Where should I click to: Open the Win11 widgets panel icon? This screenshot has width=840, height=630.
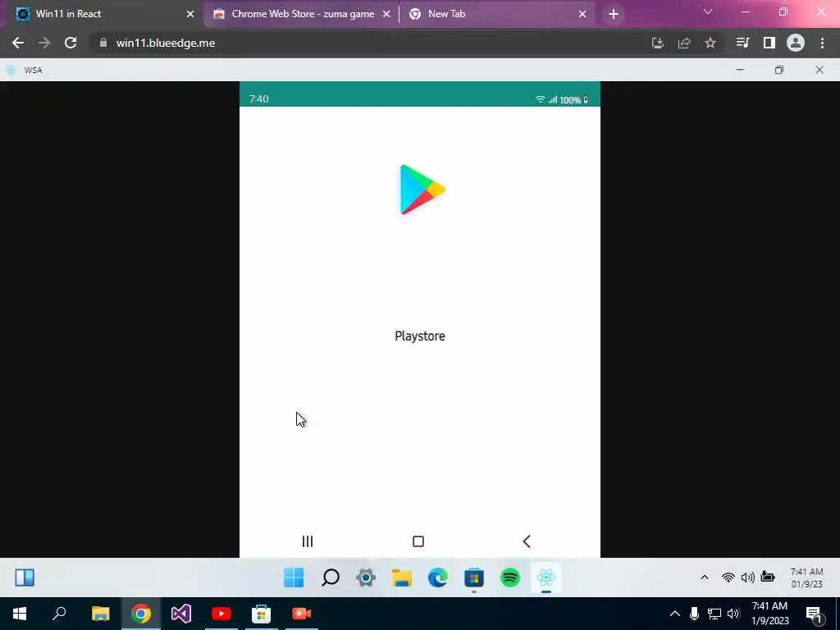point(25,577)
